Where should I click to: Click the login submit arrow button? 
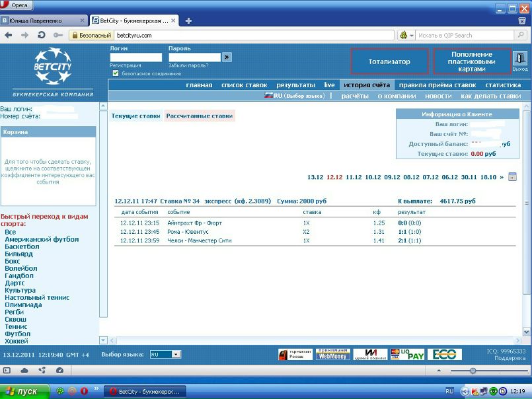(x=227, y=57)
